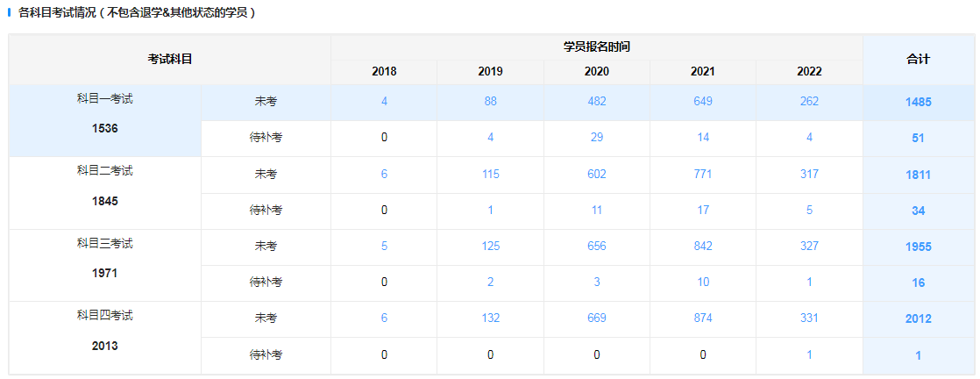Open 科目三 未考 2019 value 125

491,246
